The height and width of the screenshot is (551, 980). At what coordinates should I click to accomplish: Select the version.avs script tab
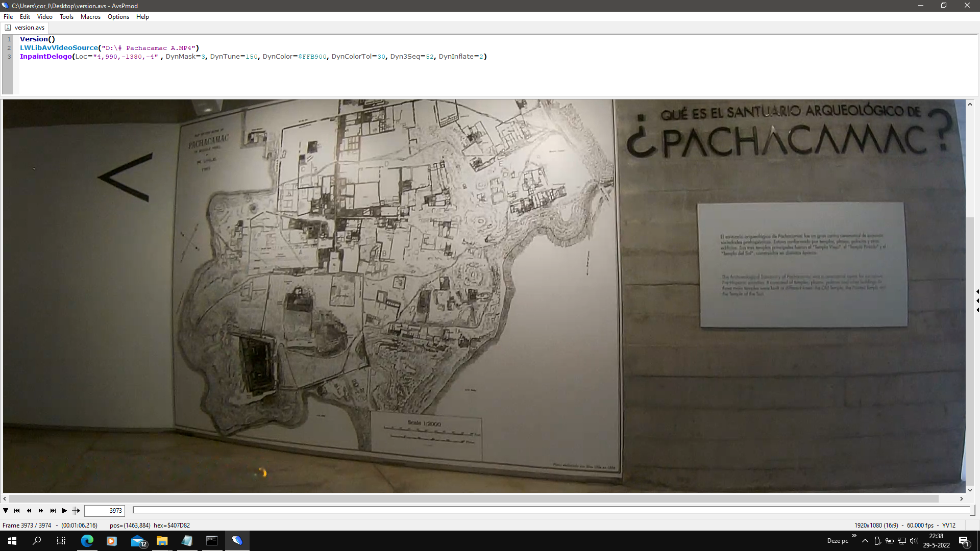click(29, 28)
